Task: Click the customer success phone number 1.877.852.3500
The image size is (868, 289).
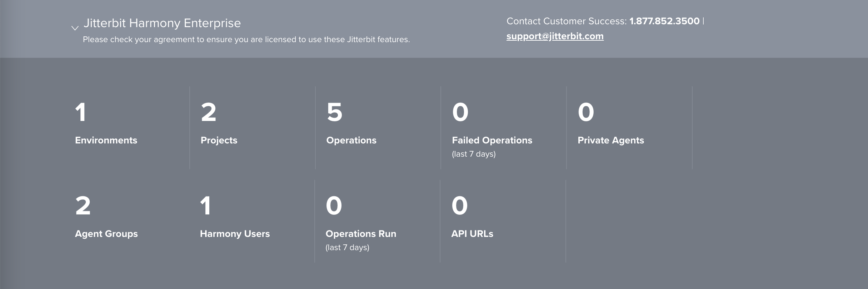Action: 664,21
